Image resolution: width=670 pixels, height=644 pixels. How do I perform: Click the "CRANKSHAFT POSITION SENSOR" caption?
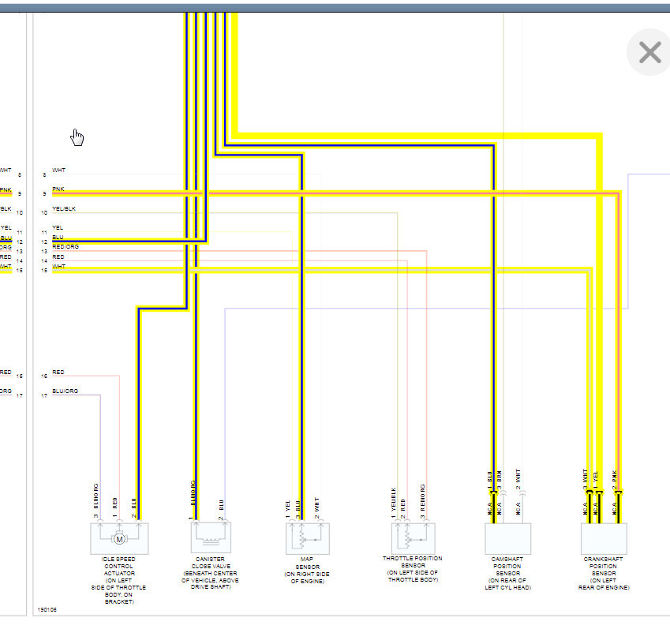pos(604,566)
